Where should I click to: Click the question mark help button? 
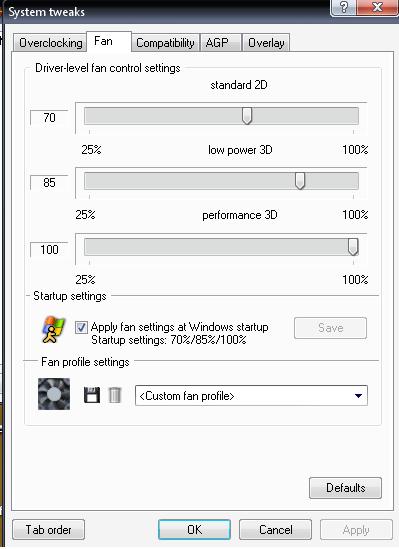pos(344,7)
